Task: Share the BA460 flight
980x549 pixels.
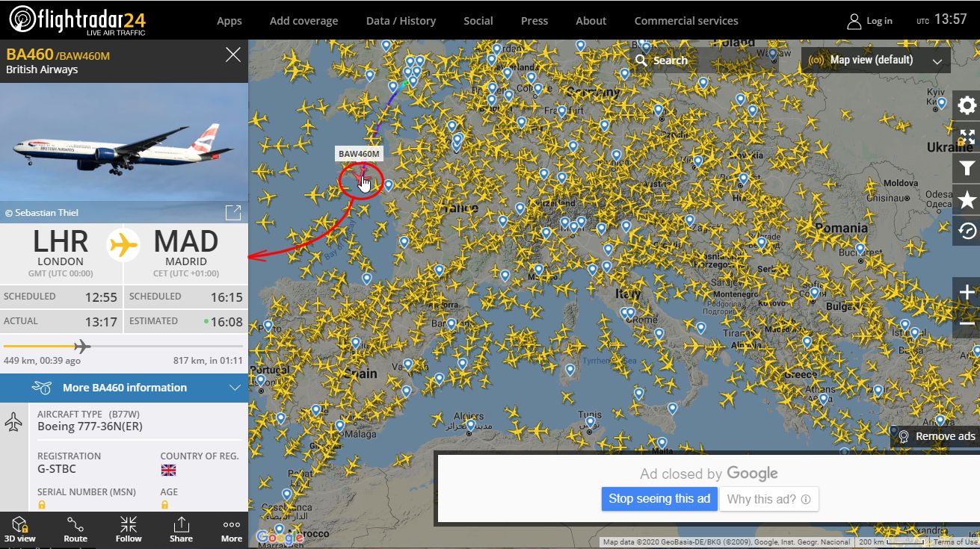Action: click(181, 530)
